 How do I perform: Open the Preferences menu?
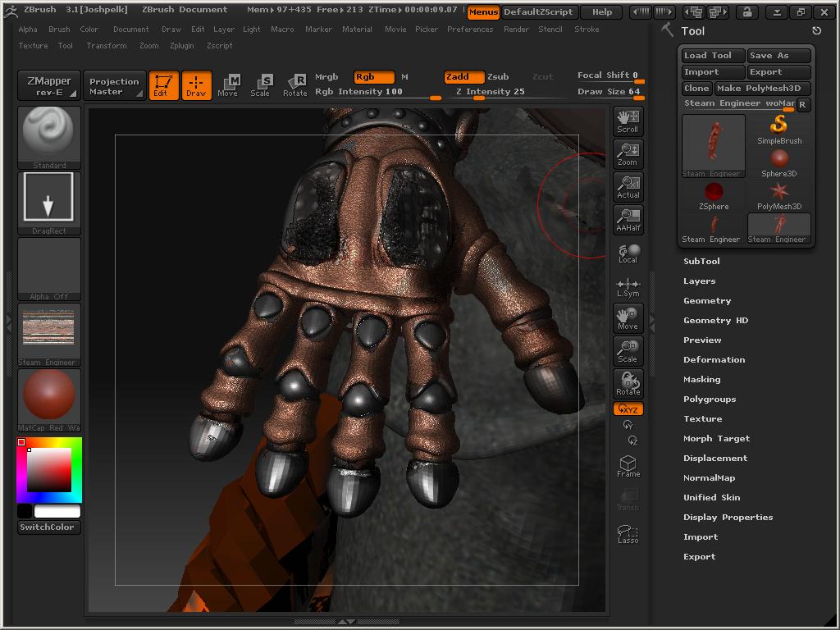point(470,29)
